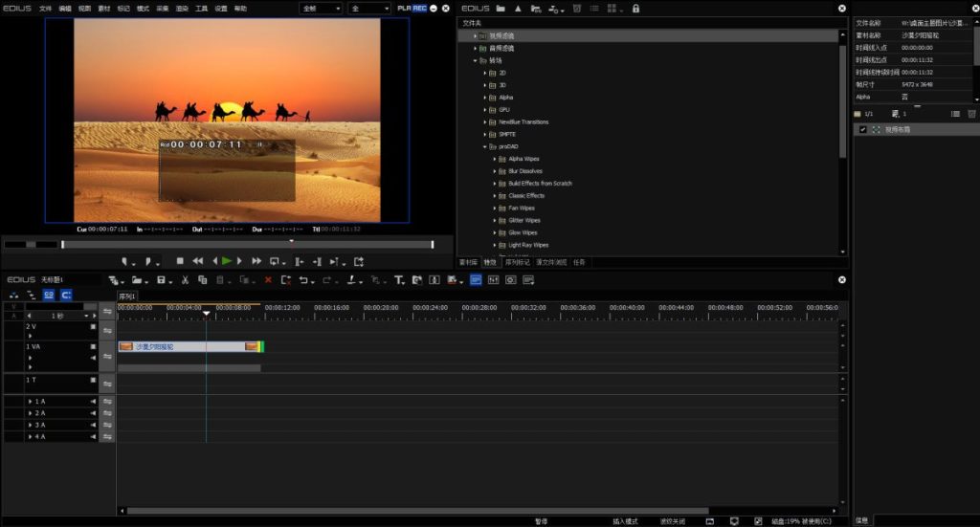Click the up-arrow icon in effects panel
The width and height of the screenshot is (980, 527).
[x=518, y=8]
